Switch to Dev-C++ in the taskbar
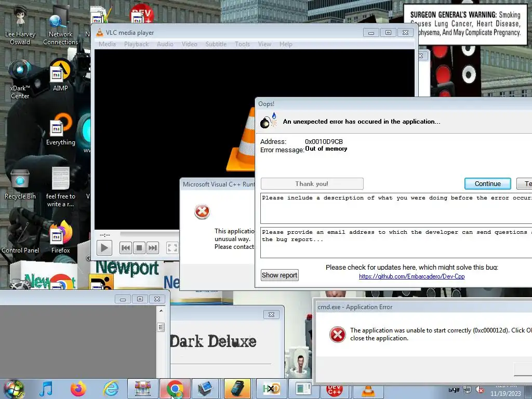532x399 pixels. coord(334,391)
